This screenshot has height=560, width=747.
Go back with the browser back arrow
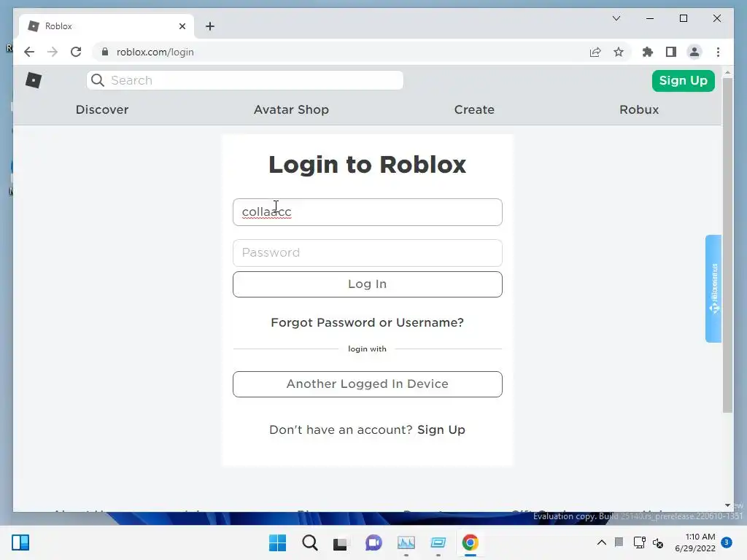[x=29, y=52]
